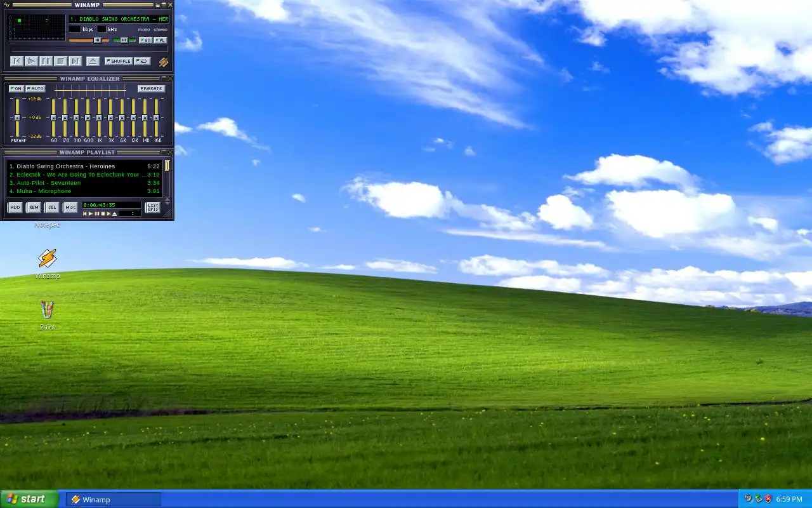The width and height of the screenshot is (812, 508).
Task: Stop playback with the main Stop button
Action: pos(61,61)
